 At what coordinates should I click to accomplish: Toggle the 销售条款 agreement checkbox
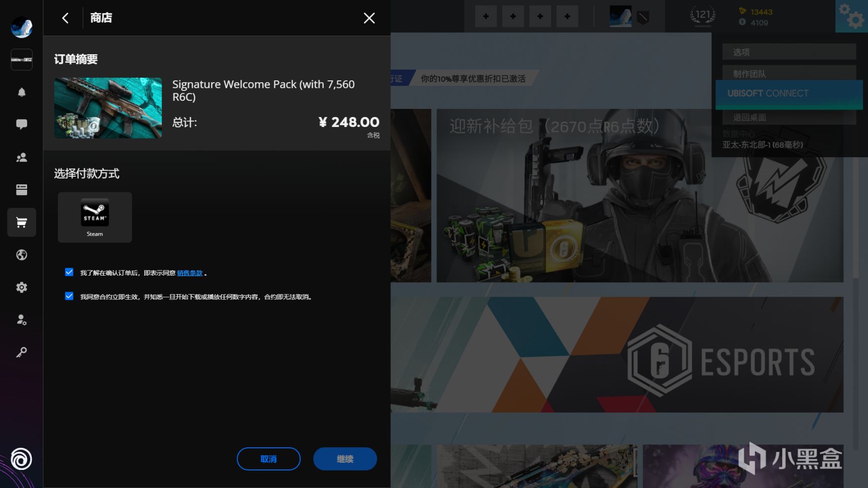point(69,272)
